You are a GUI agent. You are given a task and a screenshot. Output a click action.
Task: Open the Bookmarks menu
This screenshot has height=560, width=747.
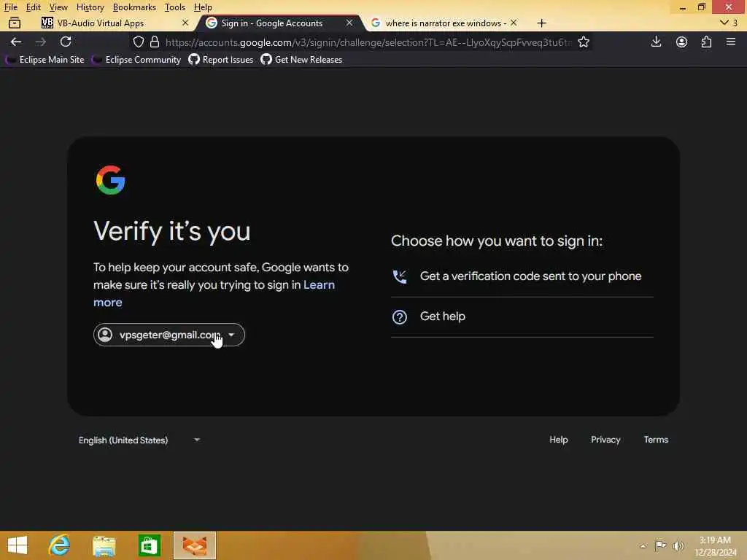[x=134, y=7]
